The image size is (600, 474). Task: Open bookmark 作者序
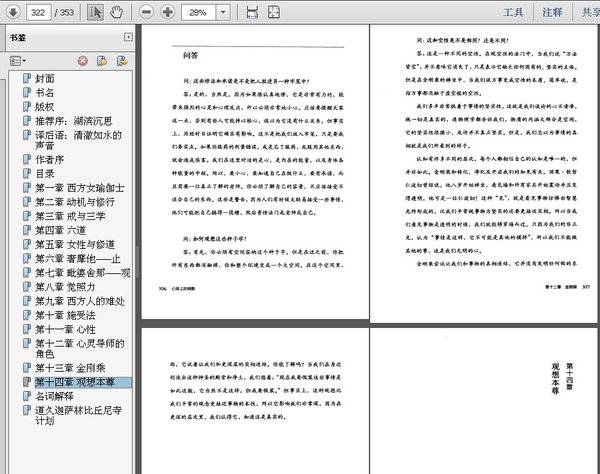pos(50,159)
